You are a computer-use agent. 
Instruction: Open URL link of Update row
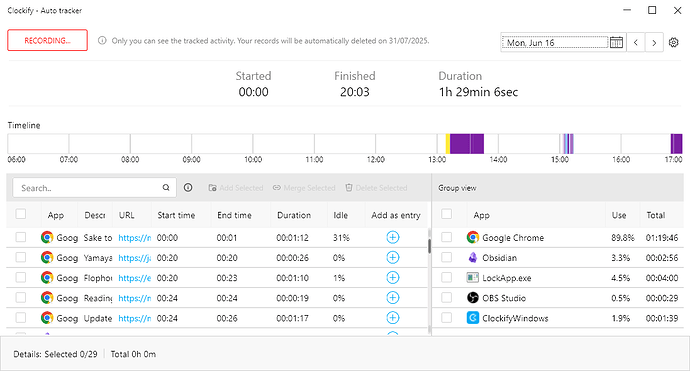pyautogui.click(x=135, y=318)
